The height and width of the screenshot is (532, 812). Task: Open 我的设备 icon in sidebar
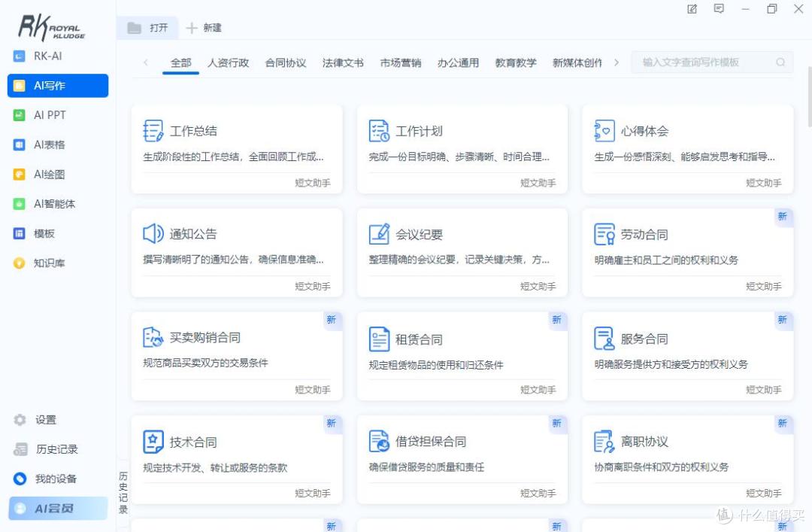click(20, 479)
